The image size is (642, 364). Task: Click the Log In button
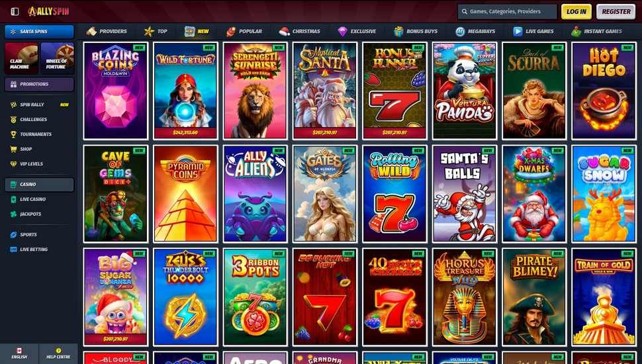coord(576,11)
